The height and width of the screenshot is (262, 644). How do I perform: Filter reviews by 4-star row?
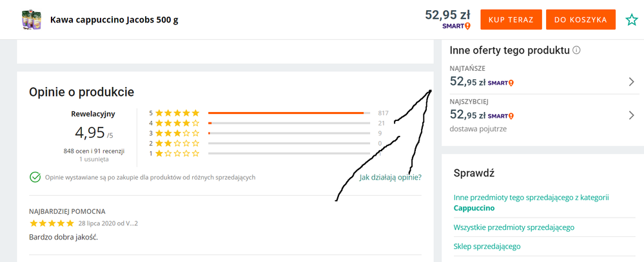(x=288, y=123)
